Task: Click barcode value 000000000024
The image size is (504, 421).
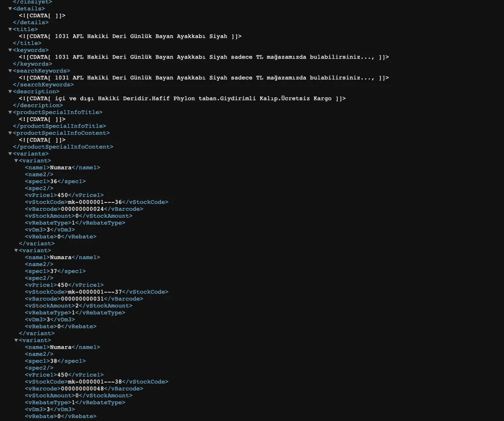Action: [x=82, y=209]
